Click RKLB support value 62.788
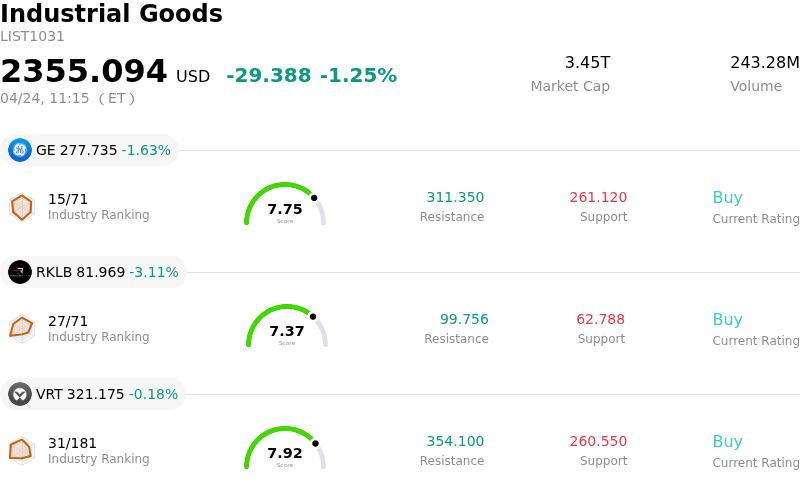Viewport: 800px width, 488px height. click(x=600, y=320)
